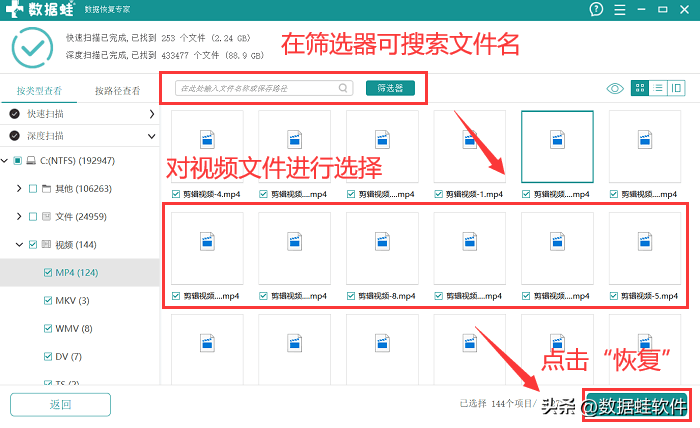Open the help question mark icon
700x428 pixels.
point(596,9)
